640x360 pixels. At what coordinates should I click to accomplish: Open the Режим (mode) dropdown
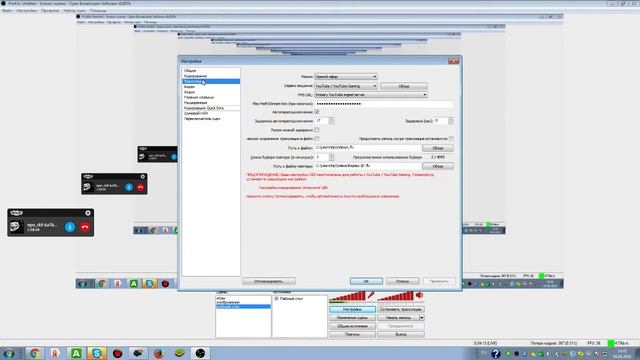[x=346, y=77]
